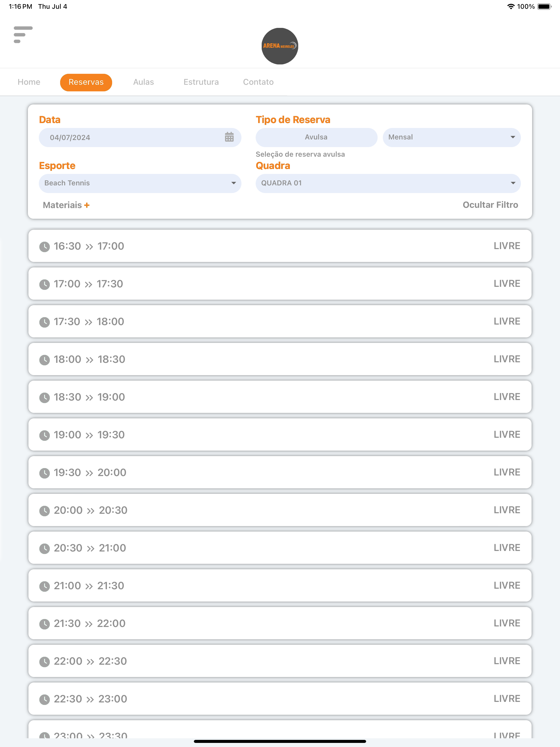Choose the 19:30 » 20:00 time slot
Image resolution: width=560 pixels, height=747 pixels.
[x=280, y=472]
